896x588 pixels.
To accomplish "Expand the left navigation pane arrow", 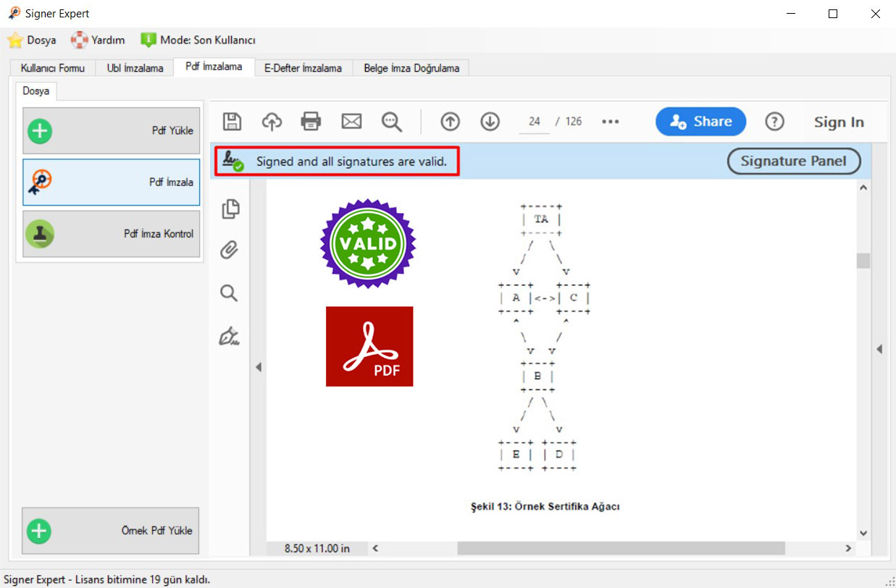I will [258, 368].
